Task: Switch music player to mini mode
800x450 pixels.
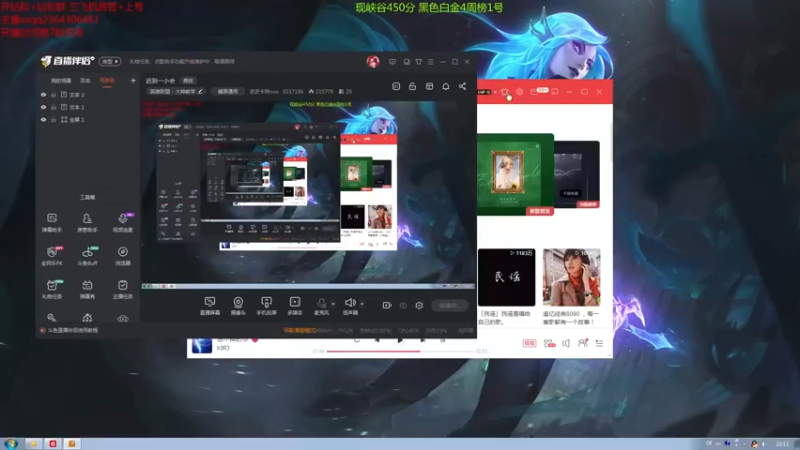Action: point(555,92)
